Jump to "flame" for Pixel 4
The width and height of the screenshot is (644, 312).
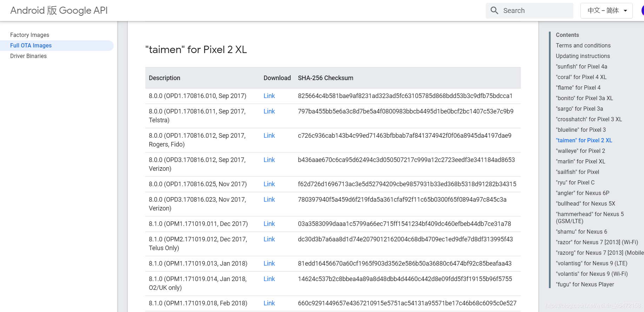[x=578, y=87]
